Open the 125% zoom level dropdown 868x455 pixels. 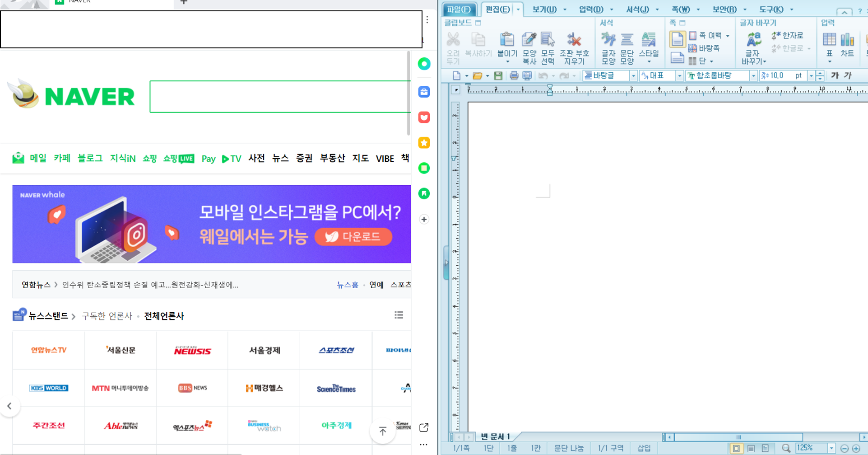831,448
